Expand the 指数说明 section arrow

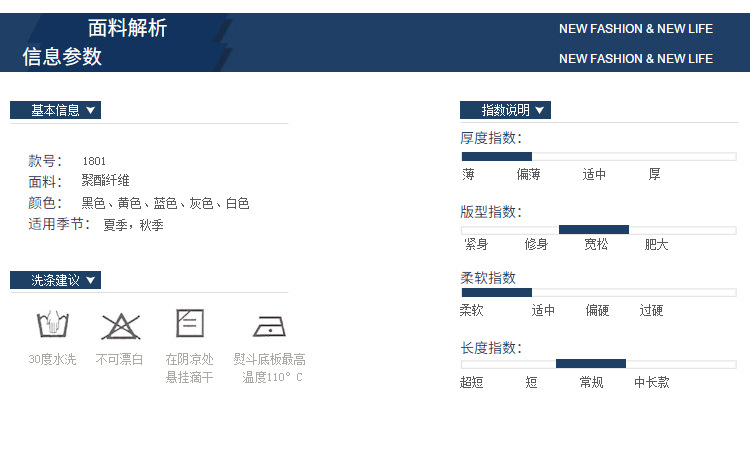[540, 110]
